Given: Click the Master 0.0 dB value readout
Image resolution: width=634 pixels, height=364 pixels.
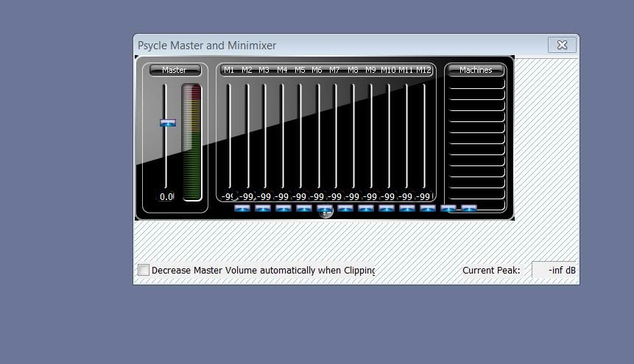Looking at the screenshot, I should click(166, 197).
